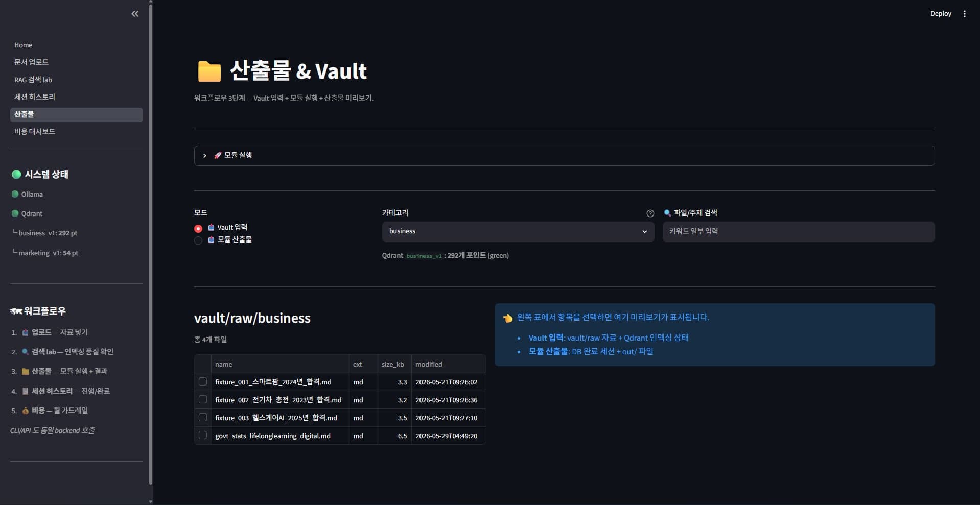This screenshot has width=980, height=505.
Task: Click the 파일/주제 검색 keyword input field
Action: click(x=799, y=231)
